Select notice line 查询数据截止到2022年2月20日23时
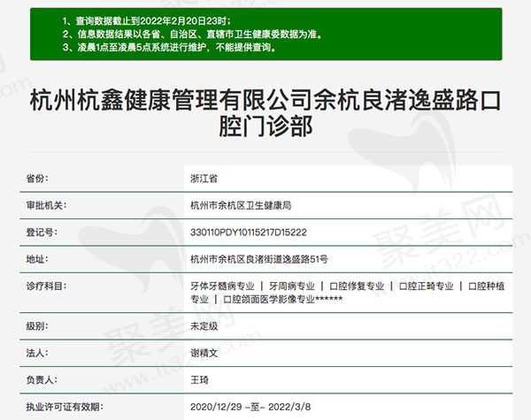 pos(147,21)
